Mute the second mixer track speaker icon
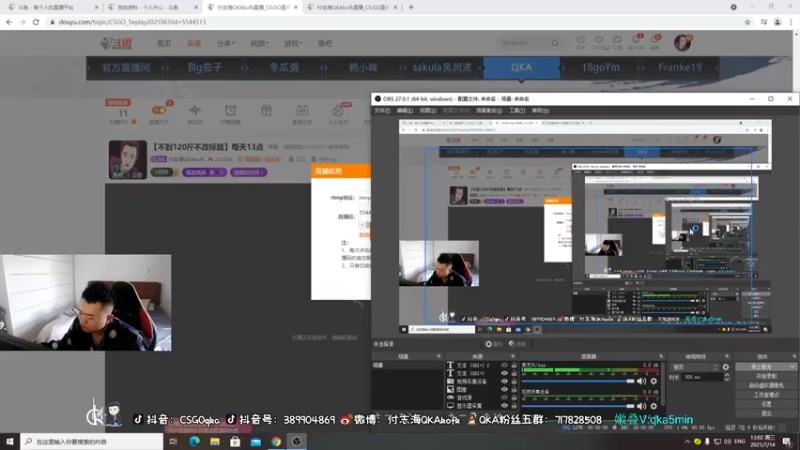The width and height of the screenshot is (800, 450). tap(641, 406)
